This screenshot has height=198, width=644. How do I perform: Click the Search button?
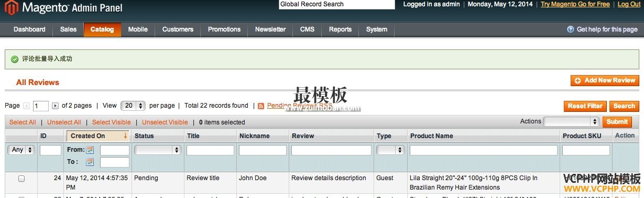pyautogui.click(x=624, y=106)
